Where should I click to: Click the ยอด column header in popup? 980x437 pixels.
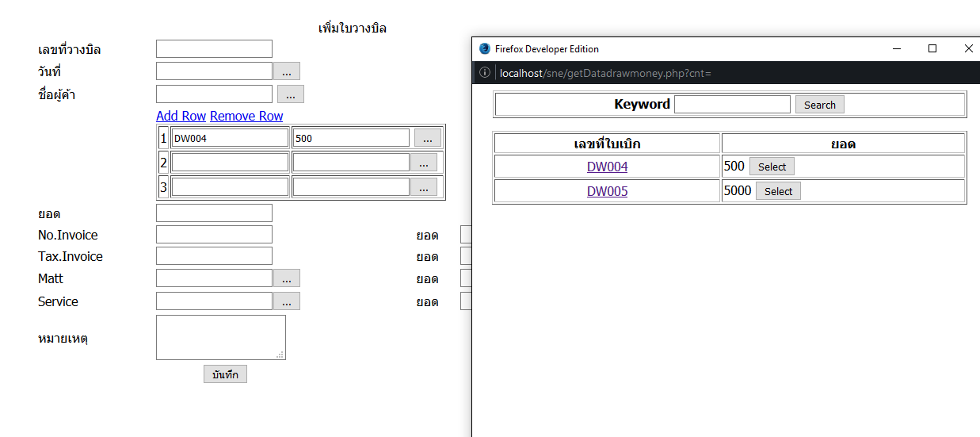[843, 144]
